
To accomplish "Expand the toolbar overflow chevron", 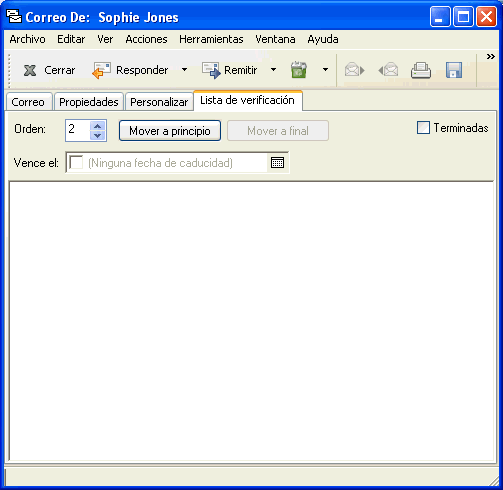I will coord(490,56).
